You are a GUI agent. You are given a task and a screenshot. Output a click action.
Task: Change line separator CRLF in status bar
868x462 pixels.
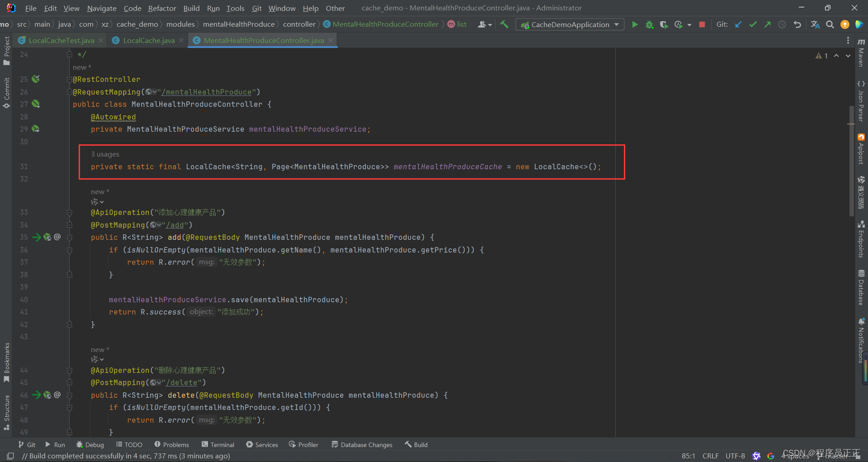710,456
